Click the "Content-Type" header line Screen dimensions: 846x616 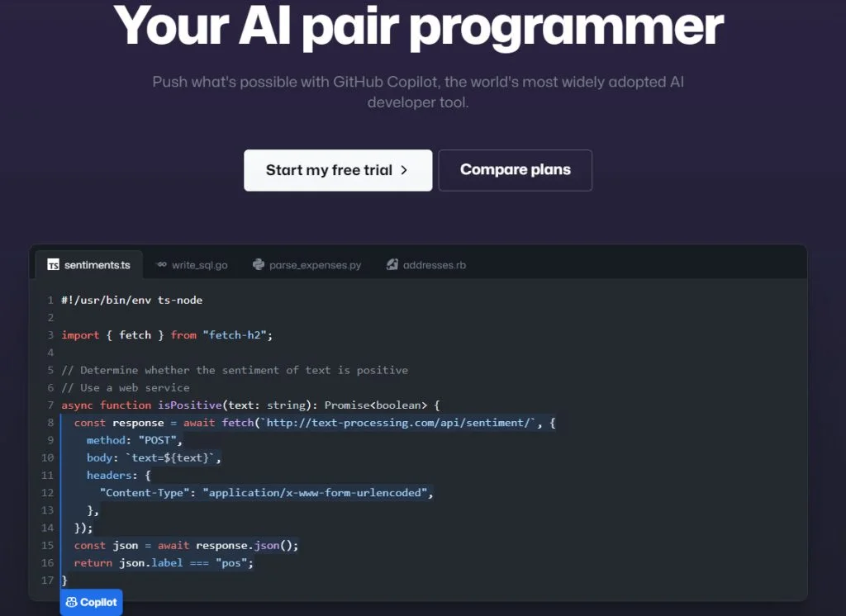click(267, 492)
